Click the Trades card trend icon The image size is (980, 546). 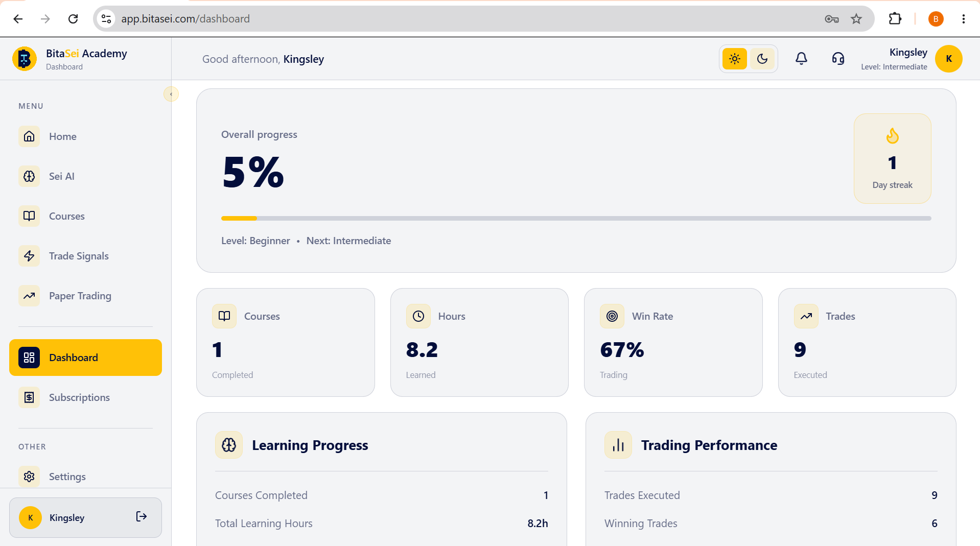tap(806, 316)
